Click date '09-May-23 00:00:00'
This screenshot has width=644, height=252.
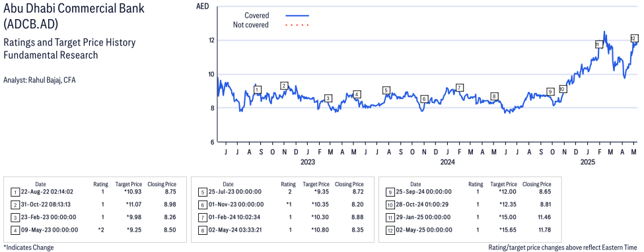click(x=49, y=230)
